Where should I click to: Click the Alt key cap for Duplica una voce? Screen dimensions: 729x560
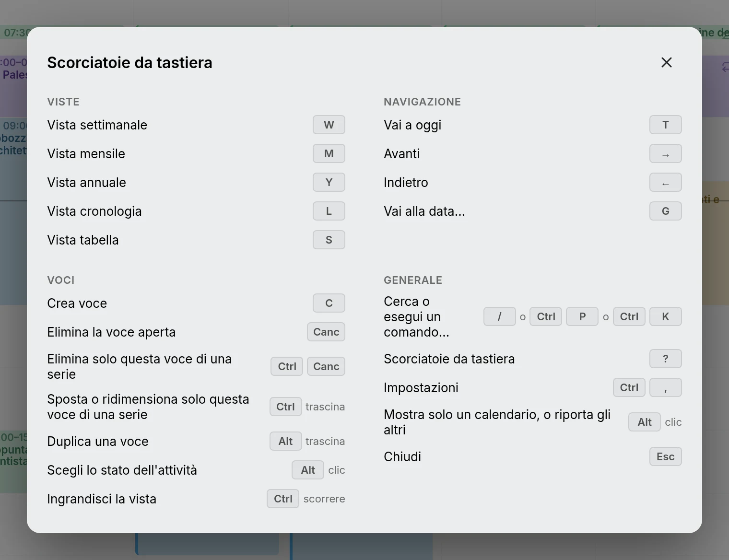(x=285, y=441)
